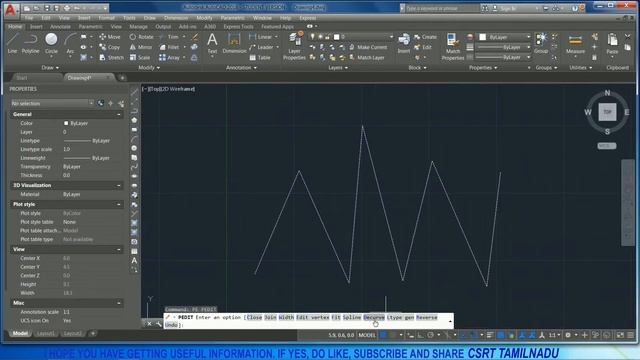Viewport: 640px width, 360px height.
Task: Collapse the 3D Visualization section
Action: 118,185
